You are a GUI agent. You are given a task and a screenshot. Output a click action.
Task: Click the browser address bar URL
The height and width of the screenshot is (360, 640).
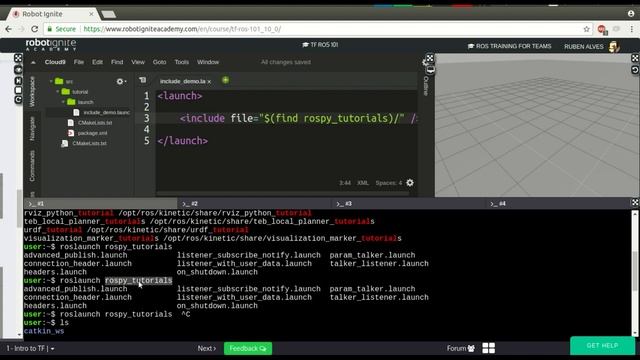click(182, 29)
